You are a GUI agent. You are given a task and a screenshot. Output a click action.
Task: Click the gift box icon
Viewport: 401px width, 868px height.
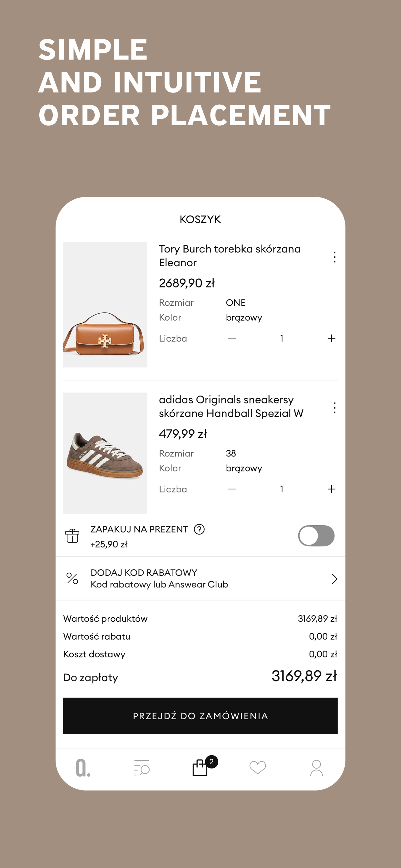coord(72,536)
